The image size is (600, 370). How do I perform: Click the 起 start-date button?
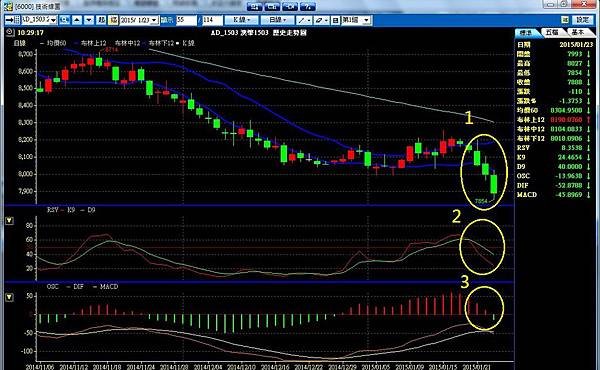pos(101,20)
